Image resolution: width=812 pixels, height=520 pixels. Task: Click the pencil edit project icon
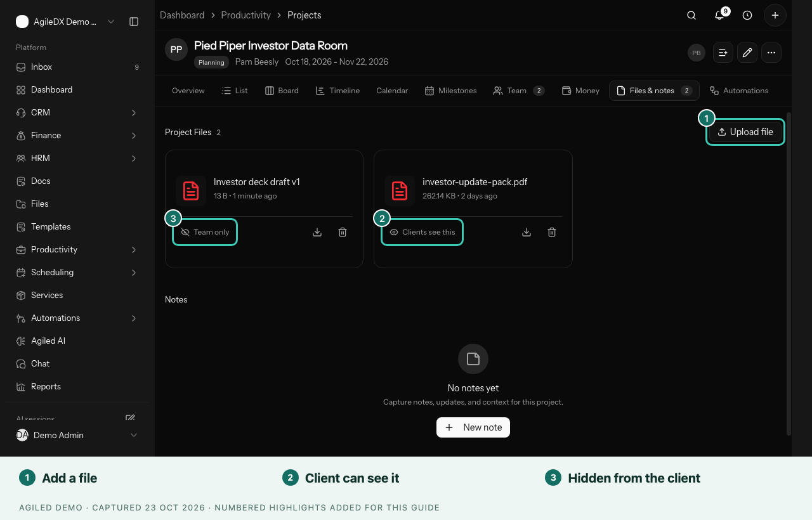click(x=747, y=53)
